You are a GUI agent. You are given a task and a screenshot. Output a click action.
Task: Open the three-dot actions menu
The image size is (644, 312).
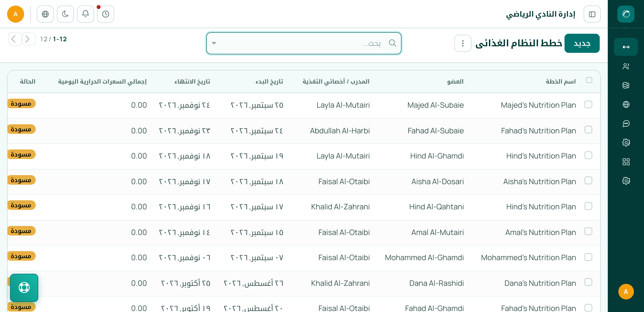pos(463,43)
